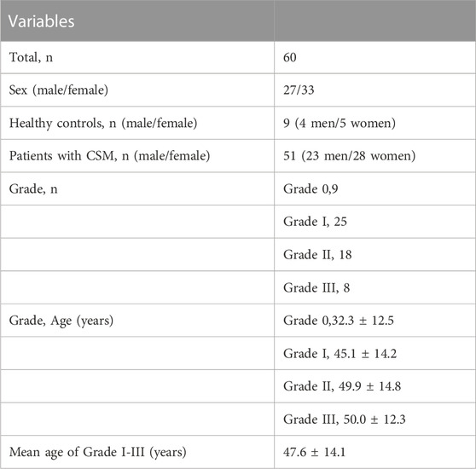This screenshot has width=476, height=469.
Task: Select the Total, n row label
Action: coord(31,57)
